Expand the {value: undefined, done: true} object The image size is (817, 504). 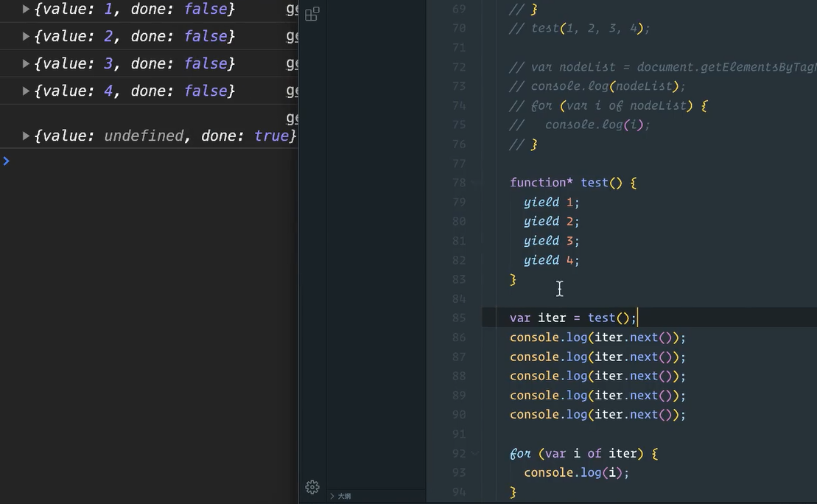click(26, 136)
